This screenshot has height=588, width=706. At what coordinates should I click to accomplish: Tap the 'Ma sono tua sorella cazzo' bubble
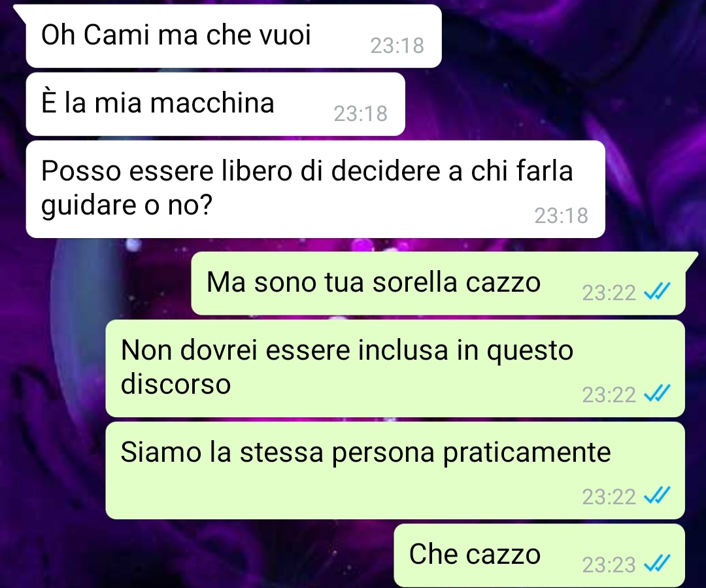(438, 283)
